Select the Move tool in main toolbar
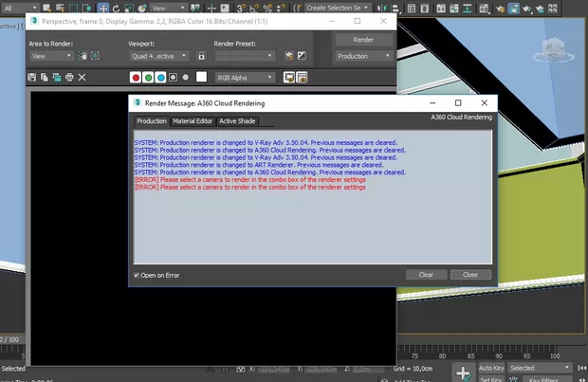Viewport: 588px width, 382px height. tap(102, 8)
